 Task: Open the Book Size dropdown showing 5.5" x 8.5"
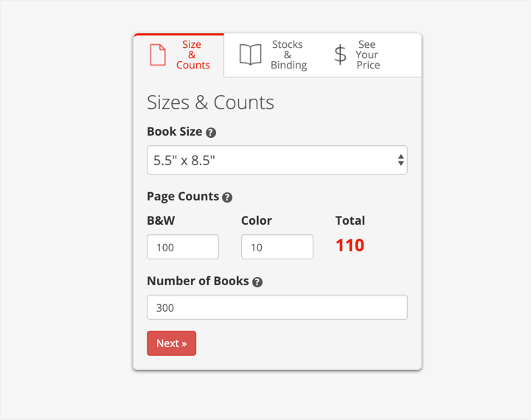point(277,160)
